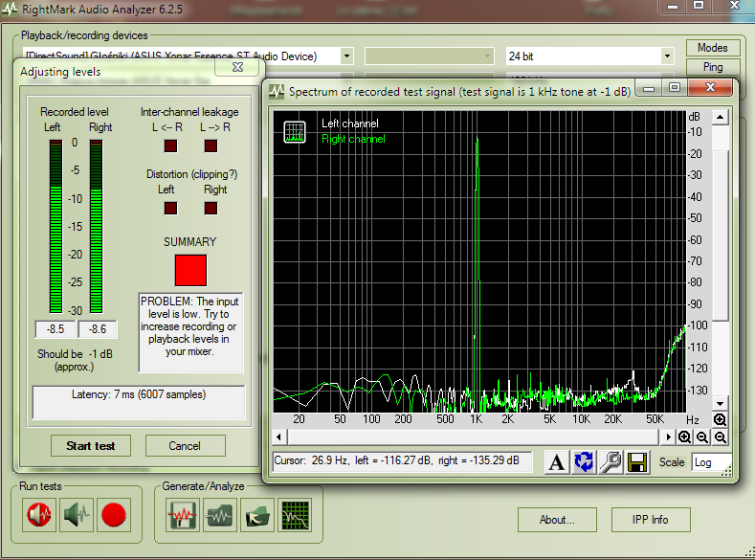Click the 'Should be -1 dB (approx.)' text
Screen dimensions: 755x560
pyautogui.click(x=75, y=360)
